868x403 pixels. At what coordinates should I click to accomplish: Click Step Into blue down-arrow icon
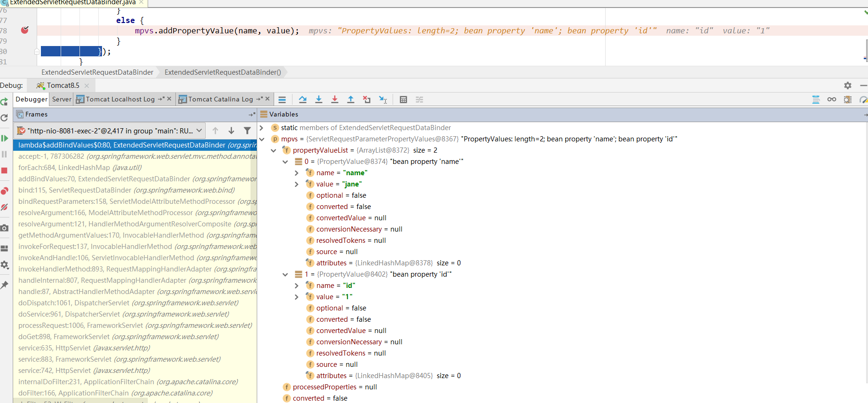319,100
